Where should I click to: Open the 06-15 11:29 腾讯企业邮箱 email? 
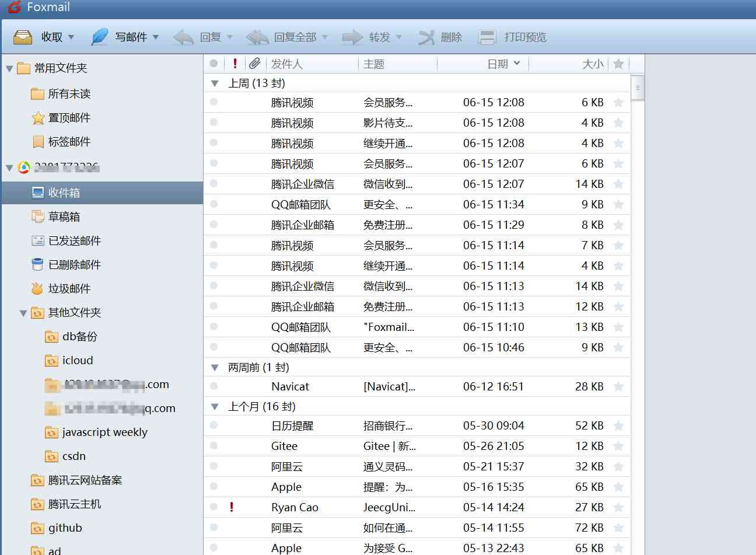point(417,225)
